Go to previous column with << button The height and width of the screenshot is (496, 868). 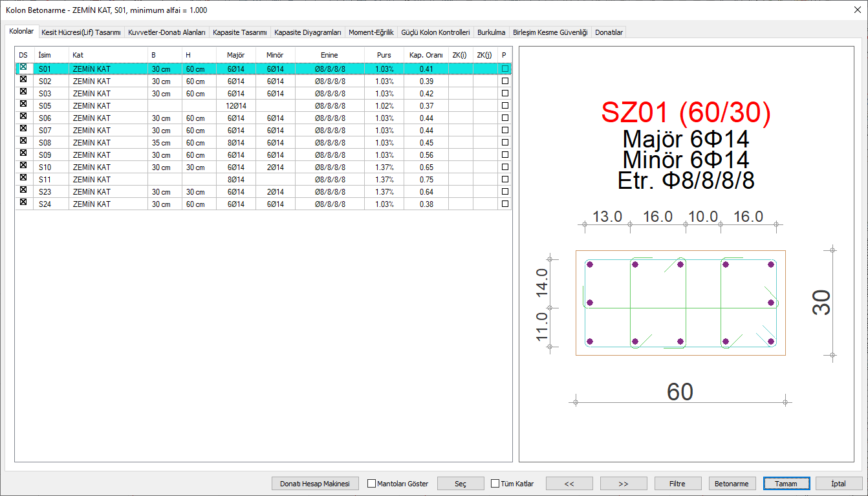[569, 484]
